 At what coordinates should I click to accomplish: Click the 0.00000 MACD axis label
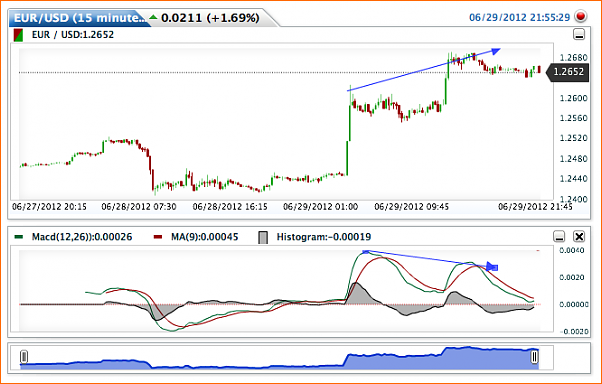pyautogui.click(x=574, y=305)
